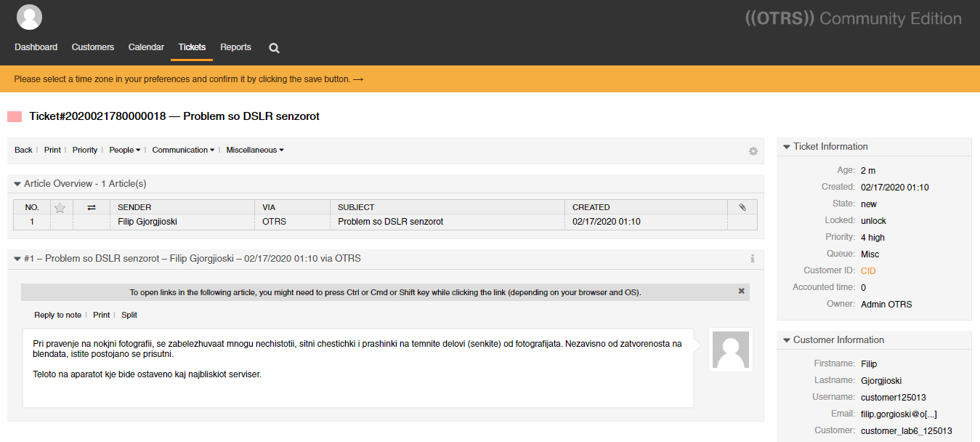The image size is (980, 442).
Task: Click the settings gear icon in ticket toolbar
Action: (x=753, y=151)
